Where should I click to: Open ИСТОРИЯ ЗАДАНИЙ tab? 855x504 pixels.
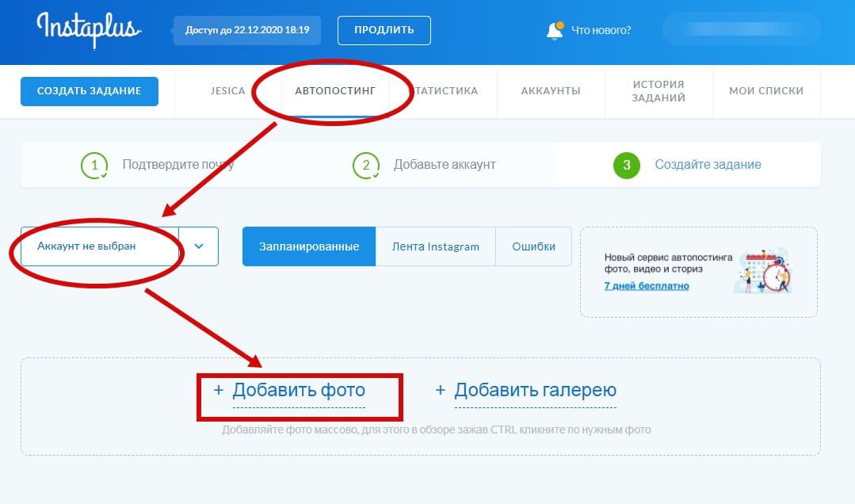click(x=658, y=91)
